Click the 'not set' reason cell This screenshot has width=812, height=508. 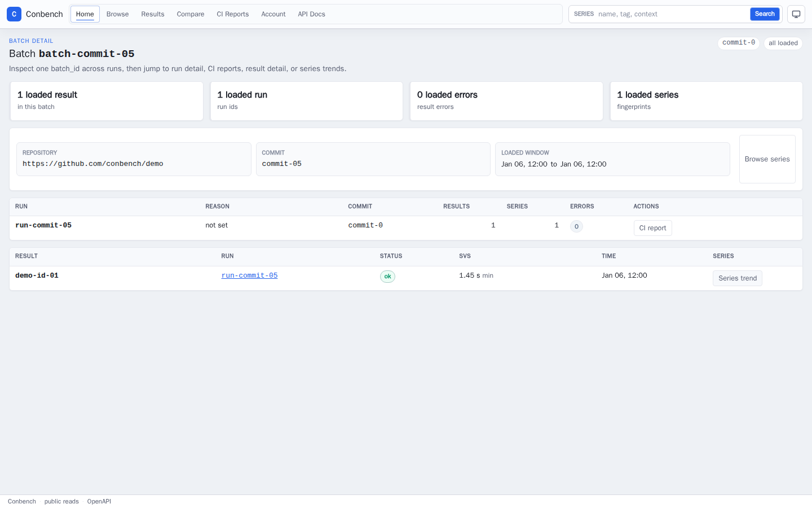click(217, 225)
